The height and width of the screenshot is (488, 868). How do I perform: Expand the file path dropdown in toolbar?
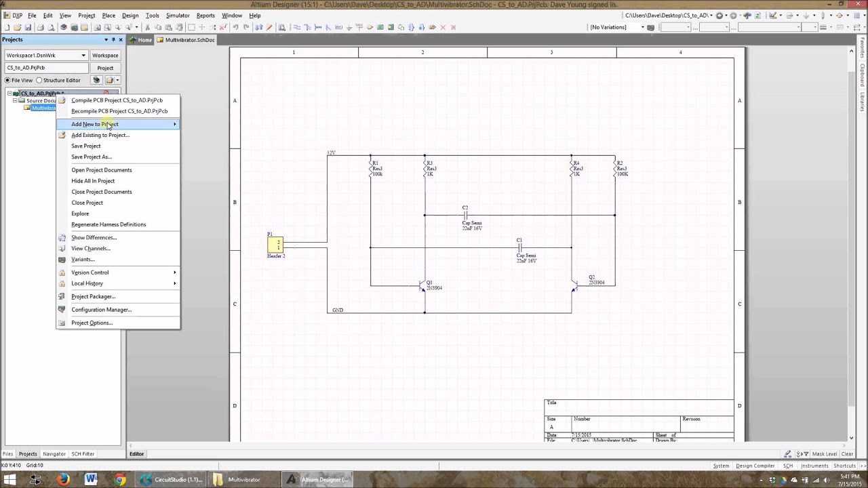(x=711, y=15)
